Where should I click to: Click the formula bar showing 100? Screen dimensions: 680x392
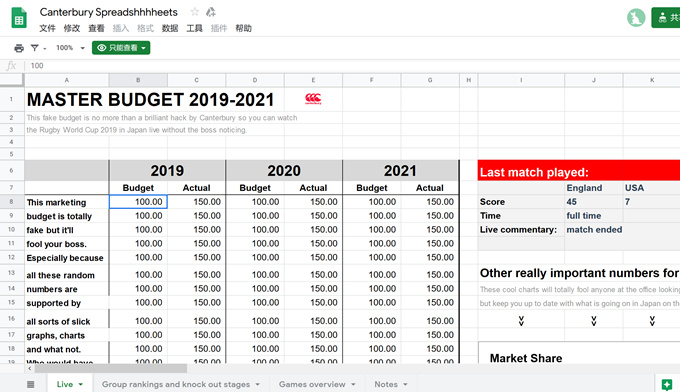click(x=351, y=65)
